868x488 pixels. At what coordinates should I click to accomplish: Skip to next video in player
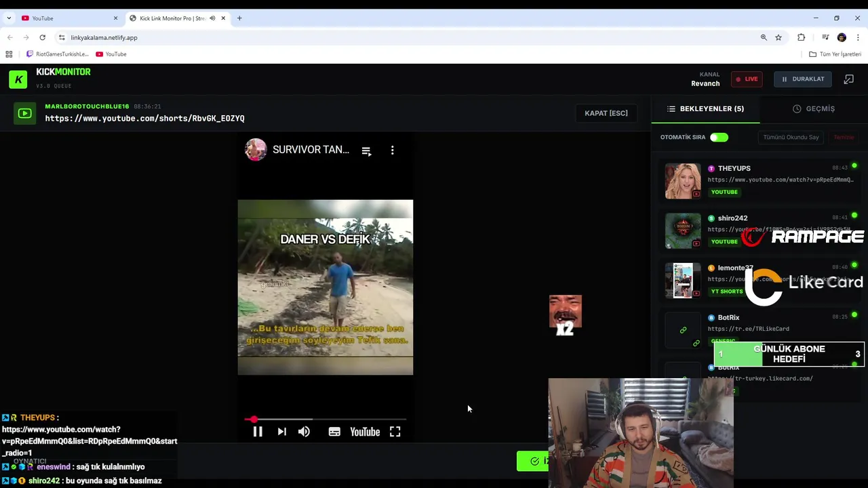pos(281,432)
